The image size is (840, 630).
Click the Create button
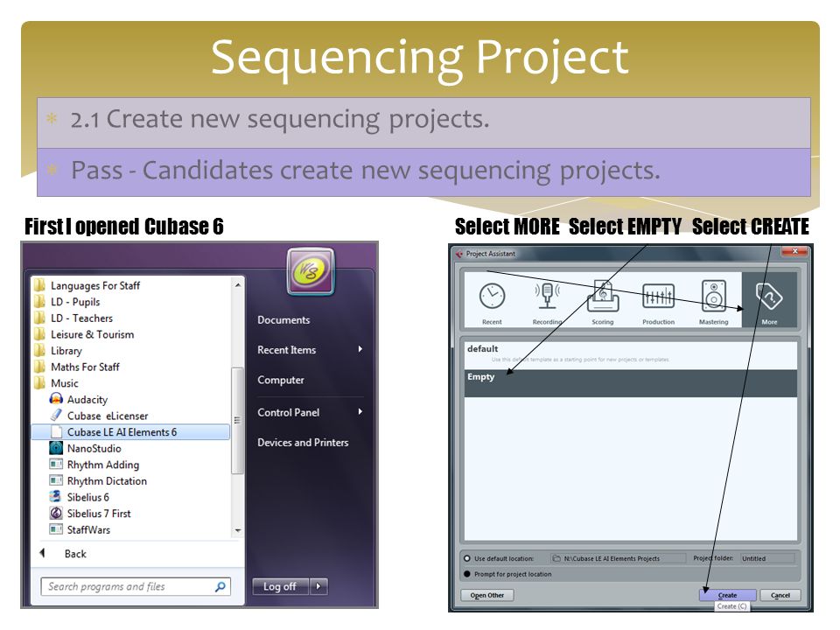[727, 595]
